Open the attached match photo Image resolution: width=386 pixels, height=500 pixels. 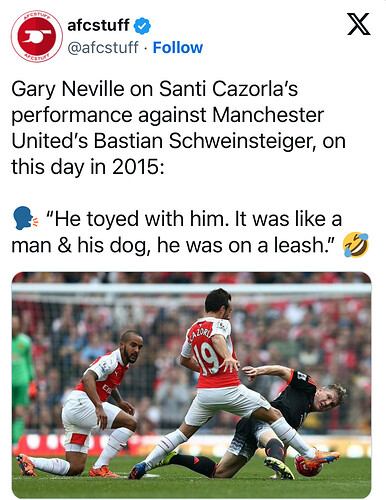(x=191, y=385)
